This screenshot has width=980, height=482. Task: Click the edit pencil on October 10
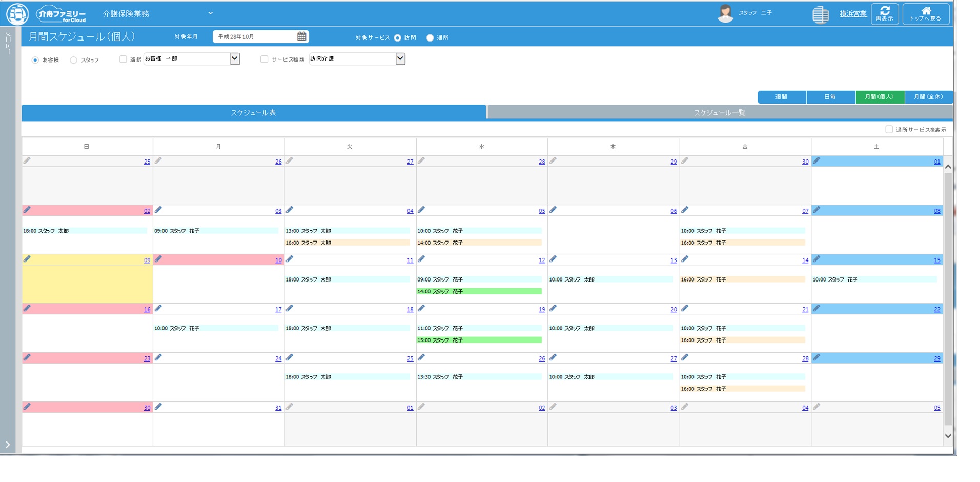click(x=158, y=259)
